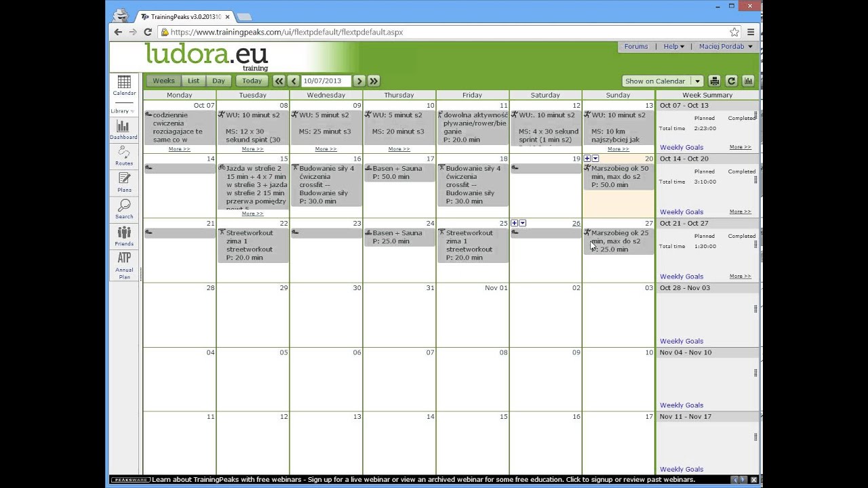Show more for Oct 14 - Oct 20 summary
Image resolution: width=868 pixels, height=488 pixels.
click(741, 211)
